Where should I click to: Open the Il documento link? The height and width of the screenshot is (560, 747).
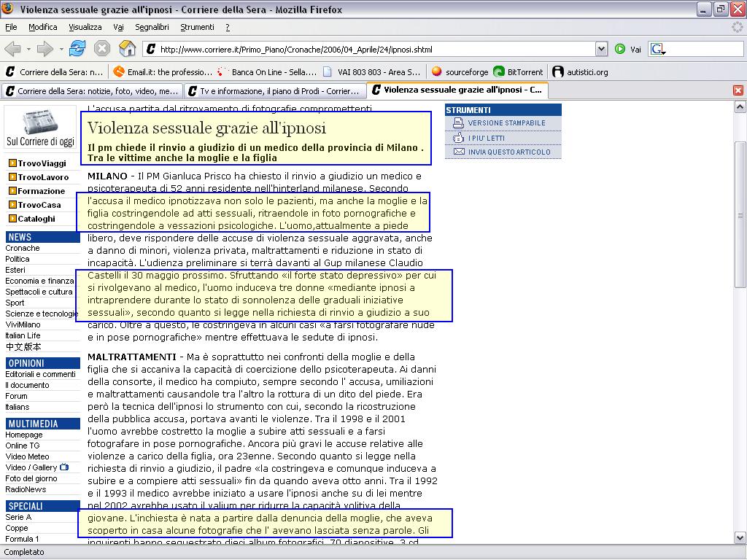[x=27, y=385]
